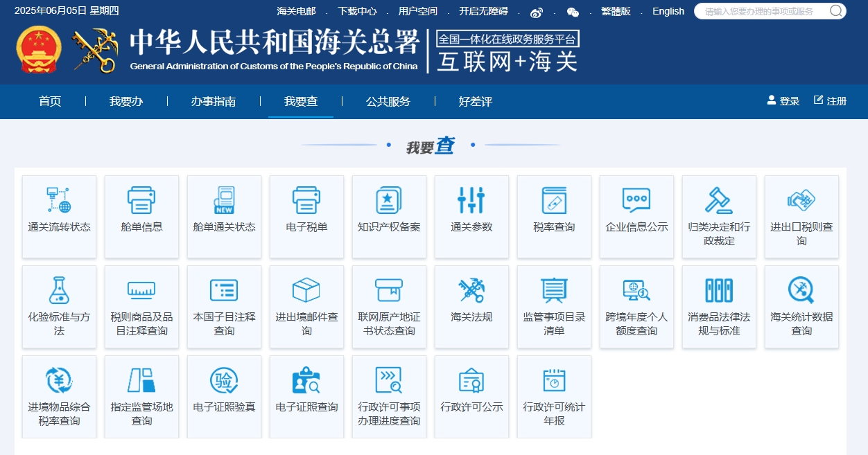The image size is (868, 455).
Task: Click the 舱单信息 label text
Action: [x=141, y=227]
